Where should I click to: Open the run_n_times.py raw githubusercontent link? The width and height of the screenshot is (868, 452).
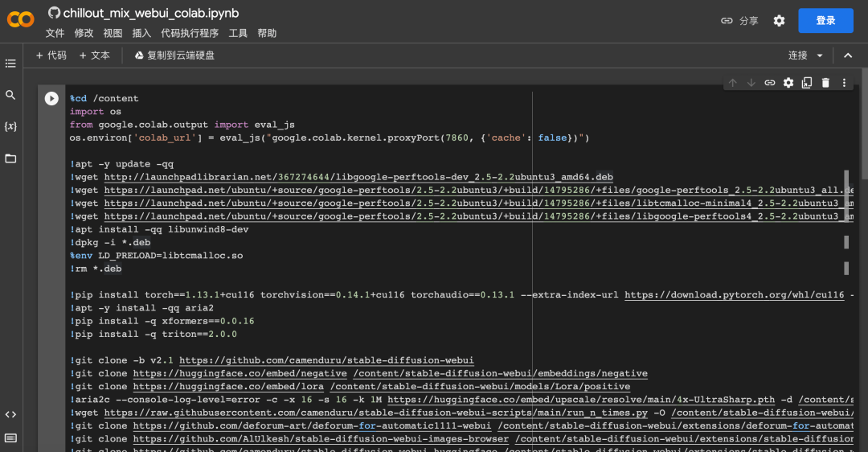click(376, 413)
